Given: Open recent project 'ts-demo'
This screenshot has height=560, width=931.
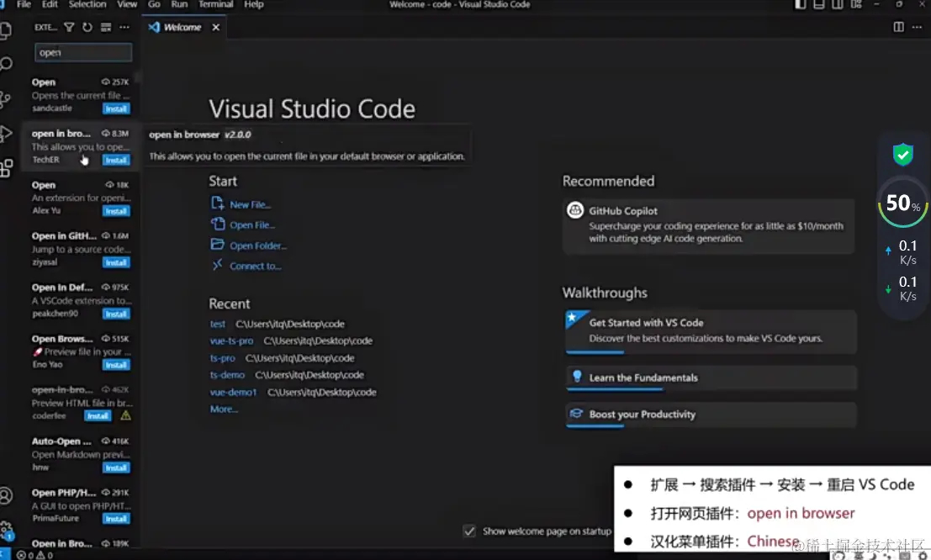Looking at the screenshot, I should (x=227, y=375).
